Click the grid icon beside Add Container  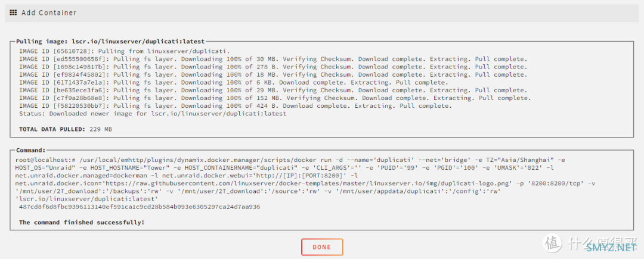[x=13, y=13]
